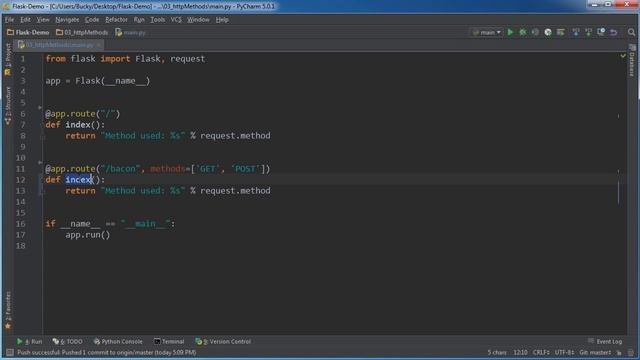Open the Navigate menu
640x360 pixels.
(x=67, y=20)
